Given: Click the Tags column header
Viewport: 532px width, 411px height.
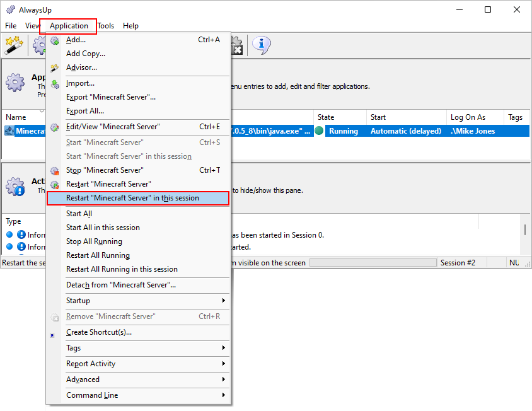Looking at the screenshot, I should coord(516,117).
